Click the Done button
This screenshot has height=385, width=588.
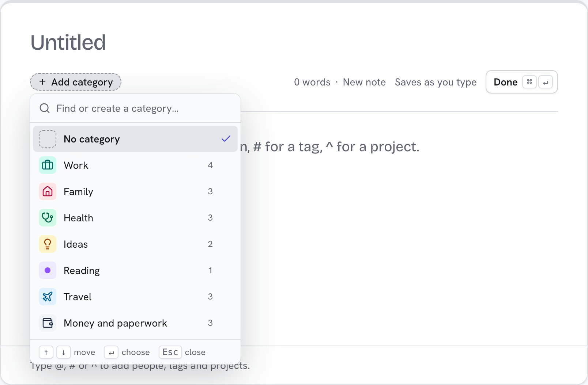point(521,82)
